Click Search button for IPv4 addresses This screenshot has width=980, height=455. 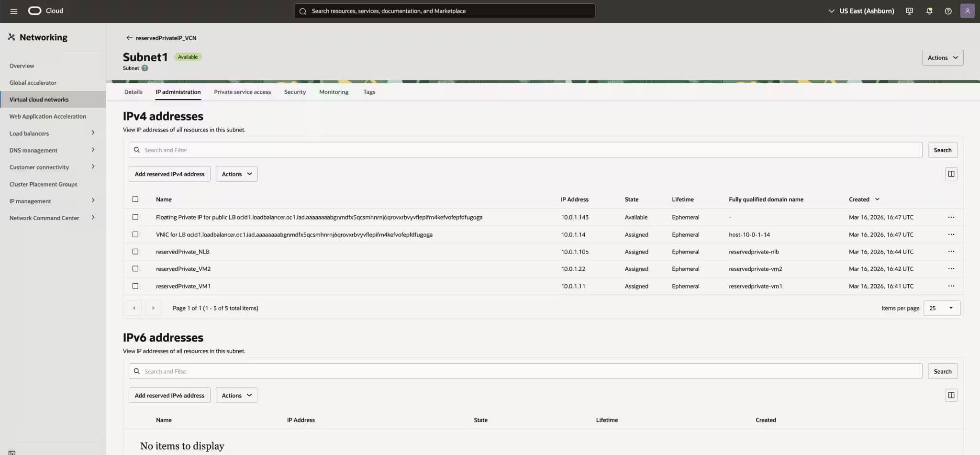942,150
